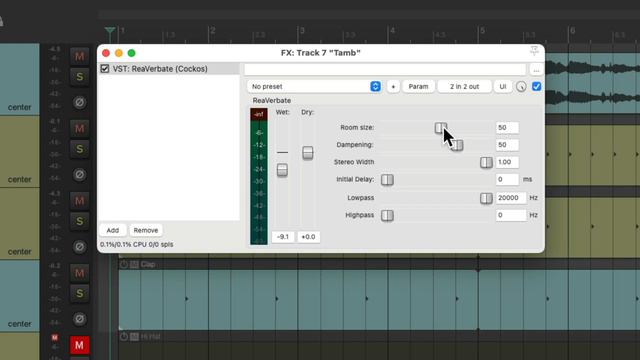
Task: Click the Lowpass 20000 Hz field
Action: 511,198
